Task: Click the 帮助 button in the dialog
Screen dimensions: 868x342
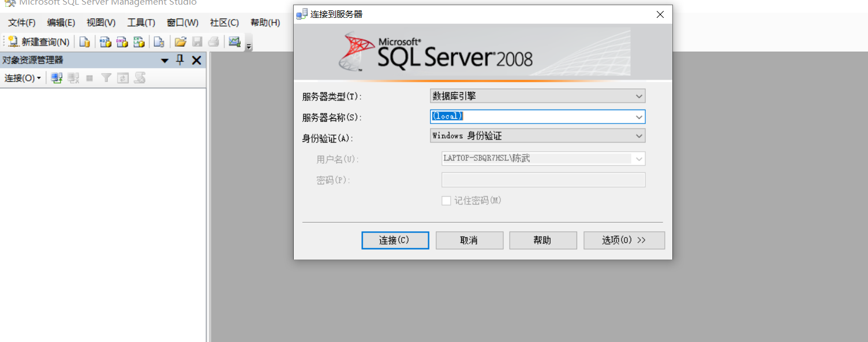Action: [543, 240]
